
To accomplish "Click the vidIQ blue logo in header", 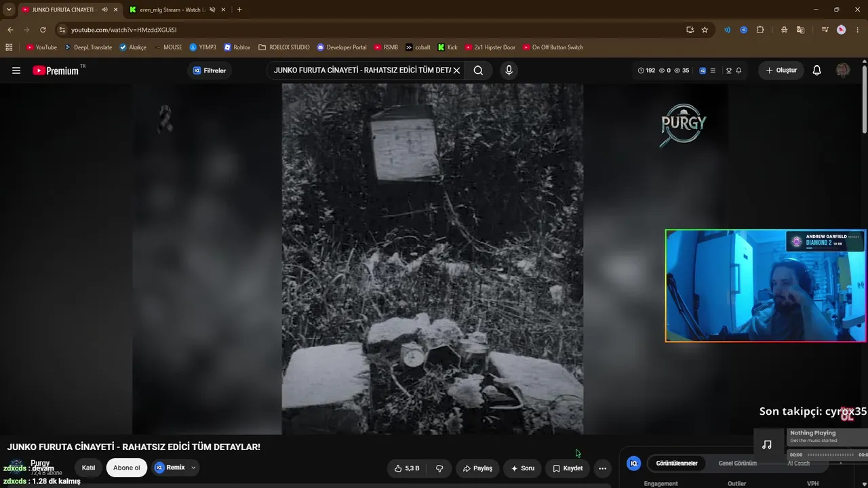I will (x=703, y=70).
